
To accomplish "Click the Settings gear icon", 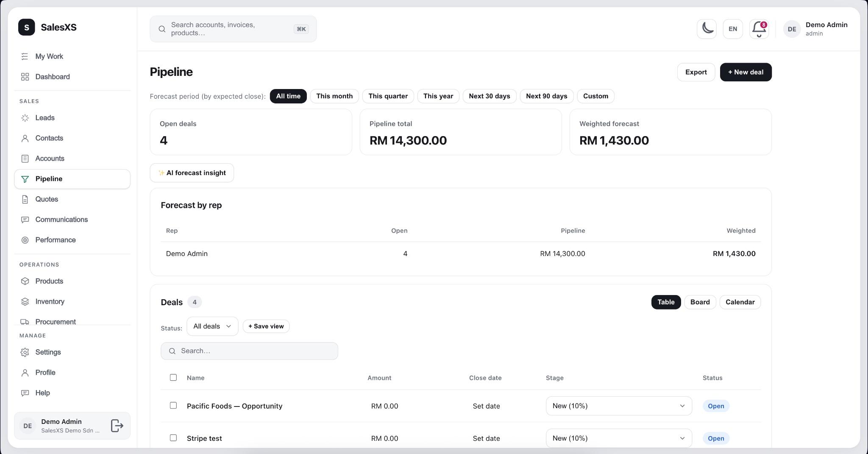I will point(25,352).
